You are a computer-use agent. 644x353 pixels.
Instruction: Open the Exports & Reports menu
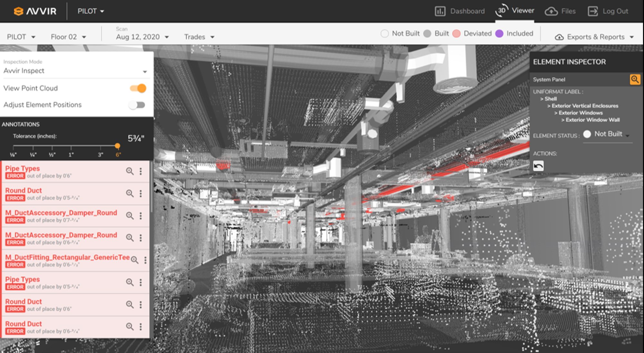594,37
